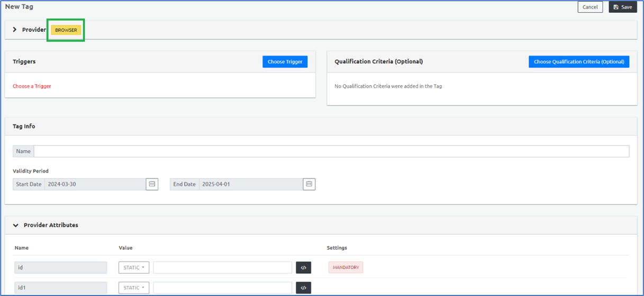
Task: Open the End Date calendar picker
Action: [x=309, y=184]
